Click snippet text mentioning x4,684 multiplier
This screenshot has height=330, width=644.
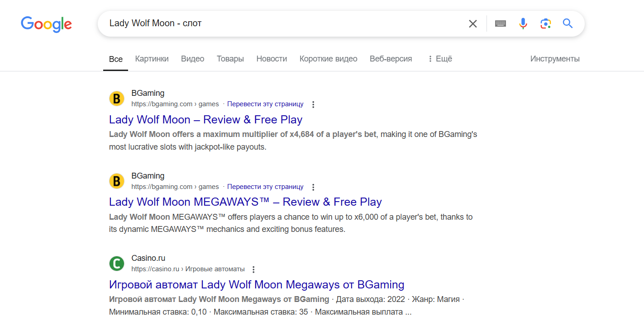click(293, 141)
